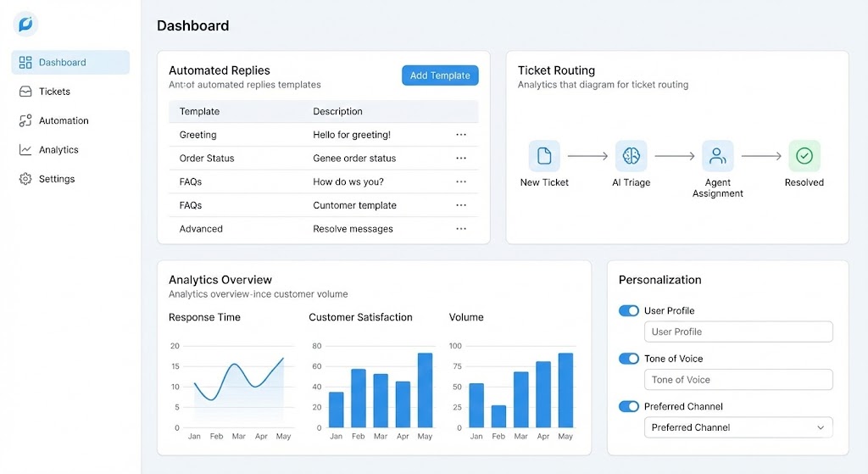Click the Analytics chart icon in sidebar
The width and height of the screenshot is (868, 474).
[25, 149]
